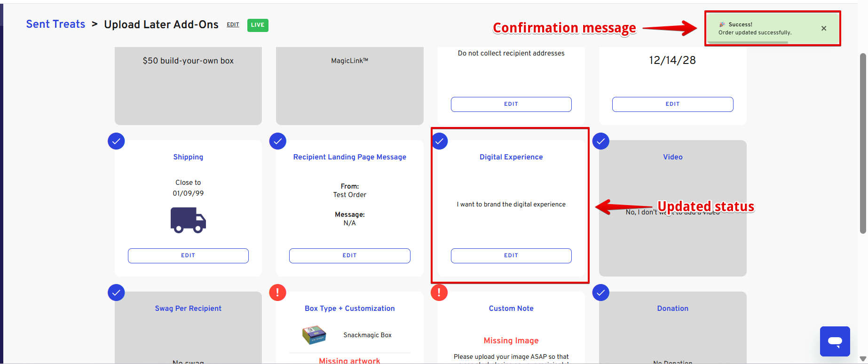Viewport: 868px width, 364px height.
Task: Click the page vertical scrollbar
Action: (x=863, y=141)
